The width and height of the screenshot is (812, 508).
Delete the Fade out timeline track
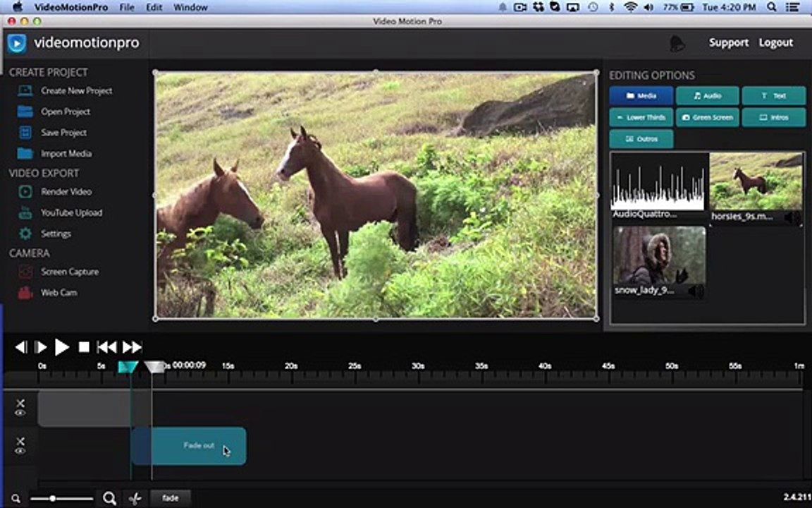click(x=20, y=440)
